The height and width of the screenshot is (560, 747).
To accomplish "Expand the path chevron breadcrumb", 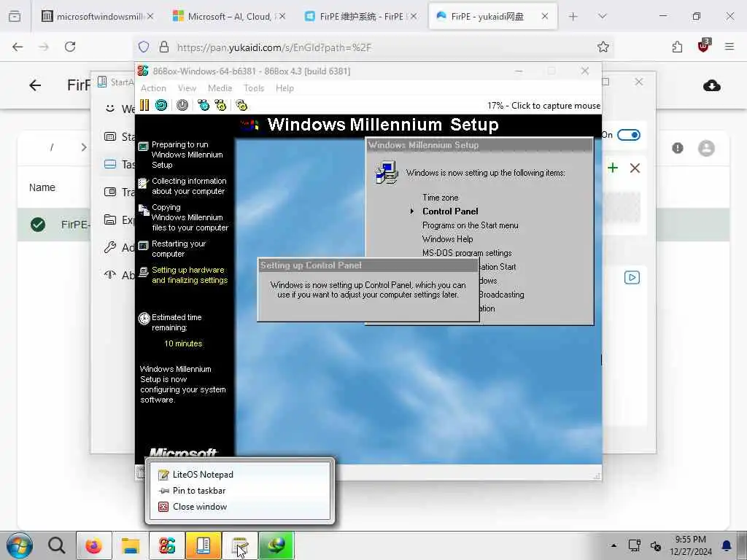I will (x=84, y=147).
